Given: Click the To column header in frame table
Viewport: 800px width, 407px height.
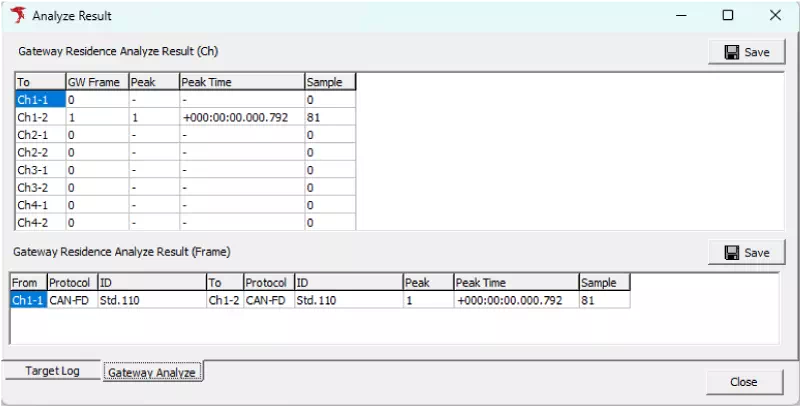Looking at the screenshot, I should point(224,283).
